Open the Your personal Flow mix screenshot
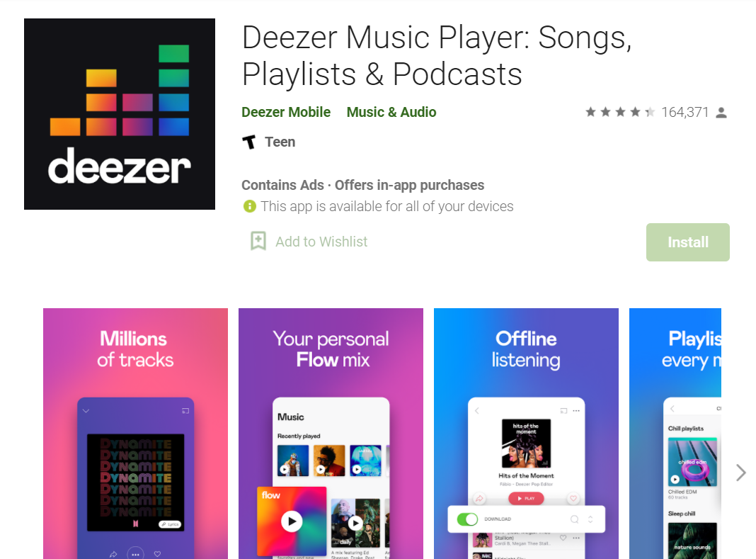The width and height of the screenshot is (756, 559). pos(331,434)
